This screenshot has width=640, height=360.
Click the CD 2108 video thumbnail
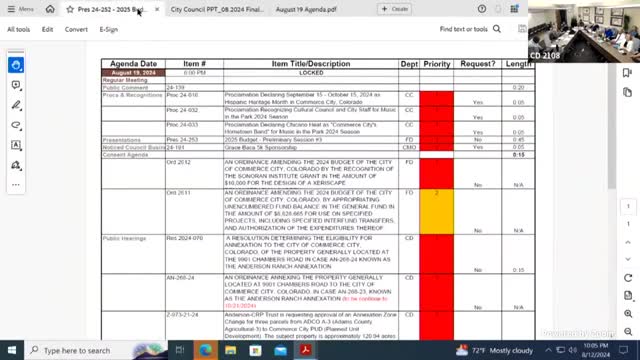point(584,31)
